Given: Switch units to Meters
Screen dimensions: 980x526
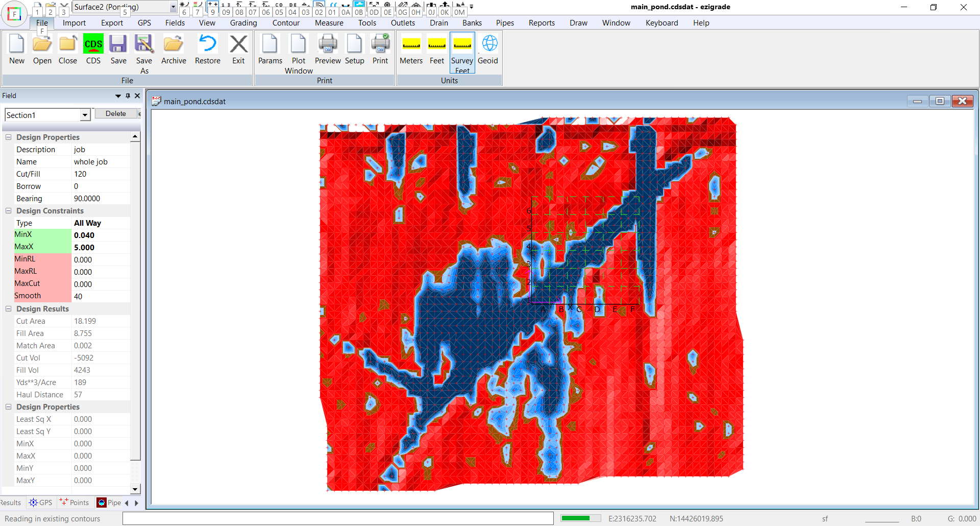Looking at the screenshot, I should point(411,45).
